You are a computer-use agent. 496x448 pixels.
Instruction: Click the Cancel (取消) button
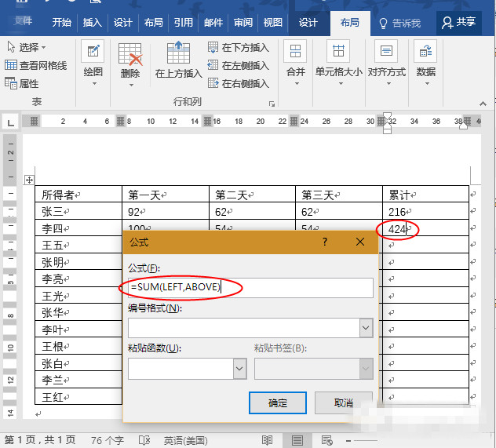coord(343,403)
